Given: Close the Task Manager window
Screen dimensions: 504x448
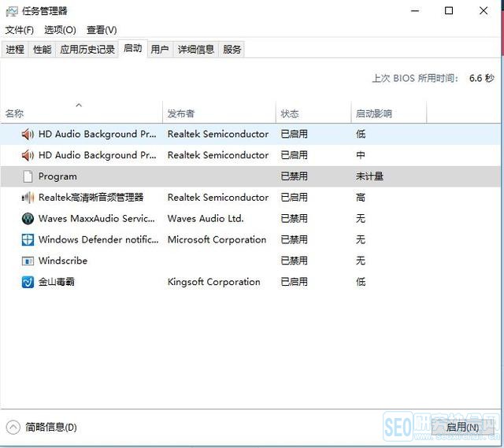Looking at the screenshot, I should 484,11.
